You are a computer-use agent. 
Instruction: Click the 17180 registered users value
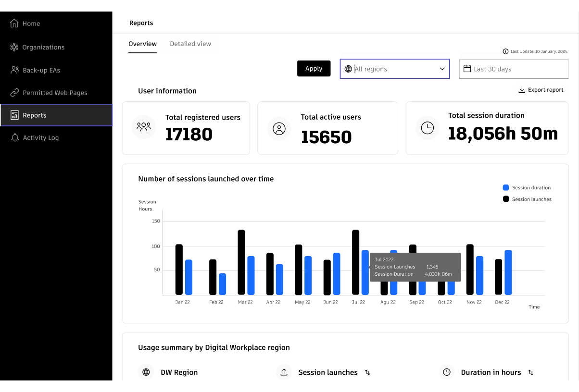pos(189,135)
